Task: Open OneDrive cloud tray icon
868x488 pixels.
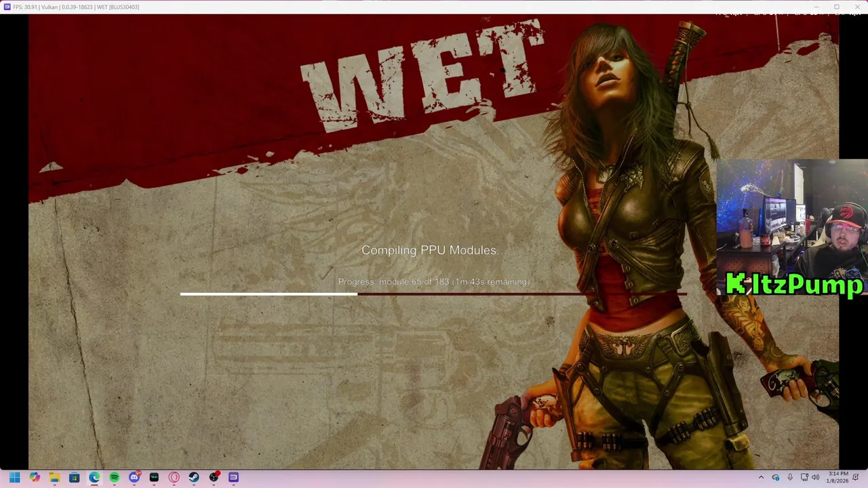Action: click(776, 478)
